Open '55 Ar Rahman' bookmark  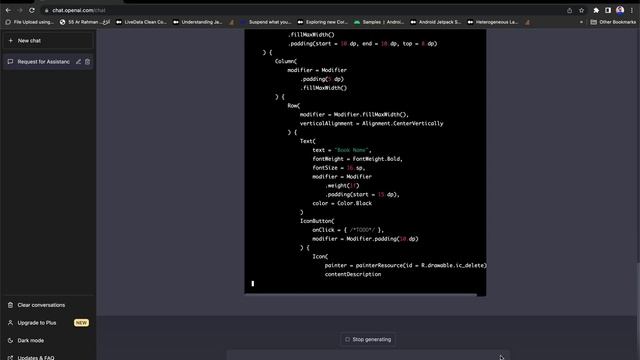click(x=85, y=22)
